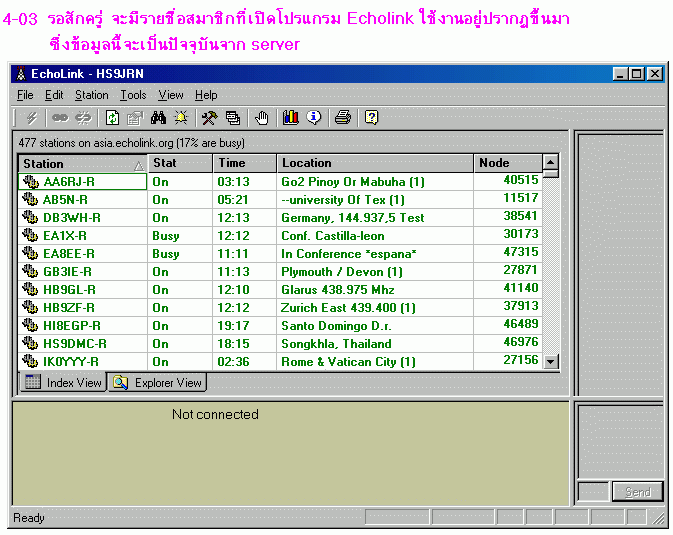Viewport: 673px width, 535px height.
Task: Open Setup with the hammer and wrench icon
Action: [x=209, y=118]
